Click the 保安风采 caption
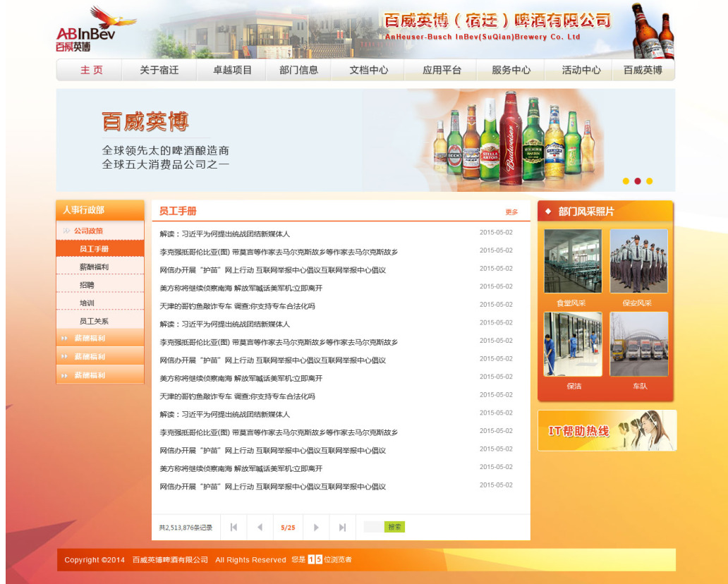Image resolution: width=728 pixels, height=584 pixels. (637, 303)
